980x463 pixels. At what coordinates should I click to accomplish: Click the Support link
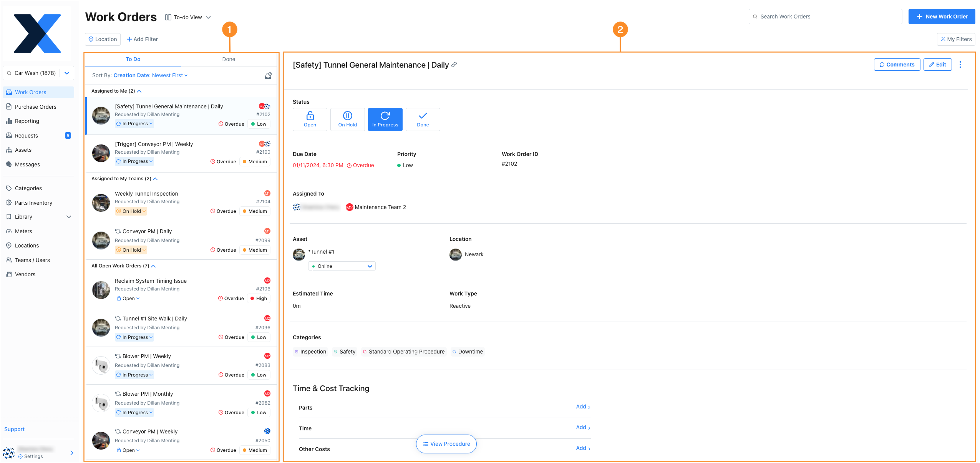[x=14, y=429]
